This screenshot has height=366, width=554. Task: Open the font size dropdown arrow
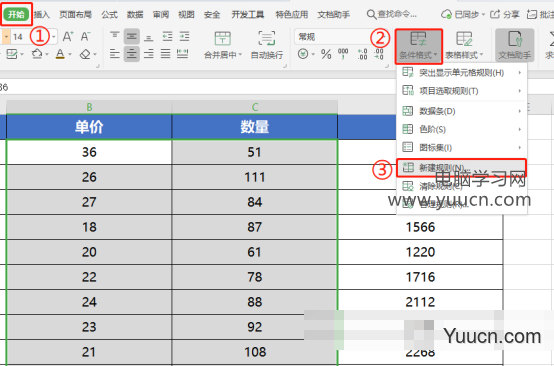click(54, 37)
